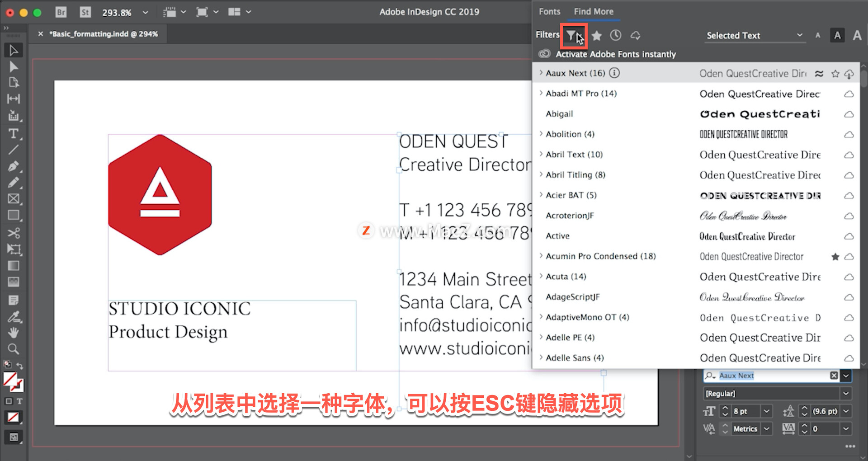Screen dimensions: 868x461
Task: Show only favorite fonts via star filter
Action: click(x=596, y=35)
